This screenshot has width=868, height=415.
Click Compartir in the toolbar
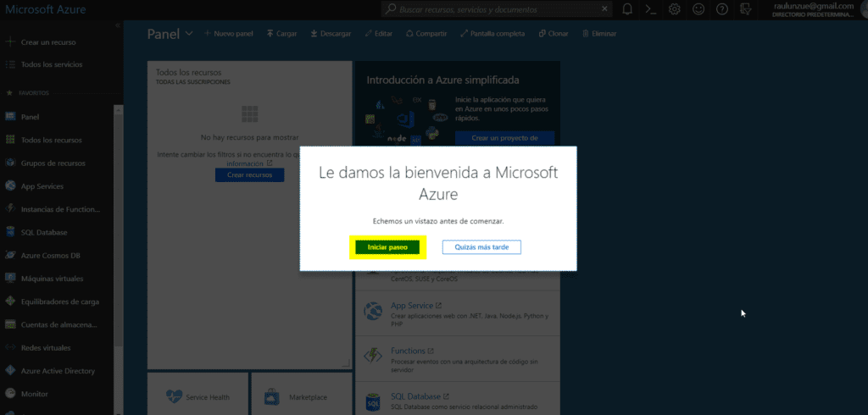tap(426, 34)
